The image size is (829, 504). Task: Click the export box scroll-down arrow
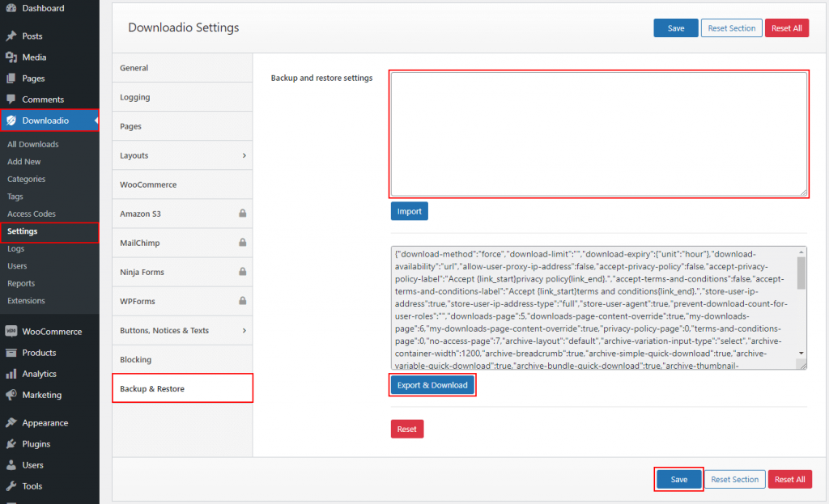(801, 353)
